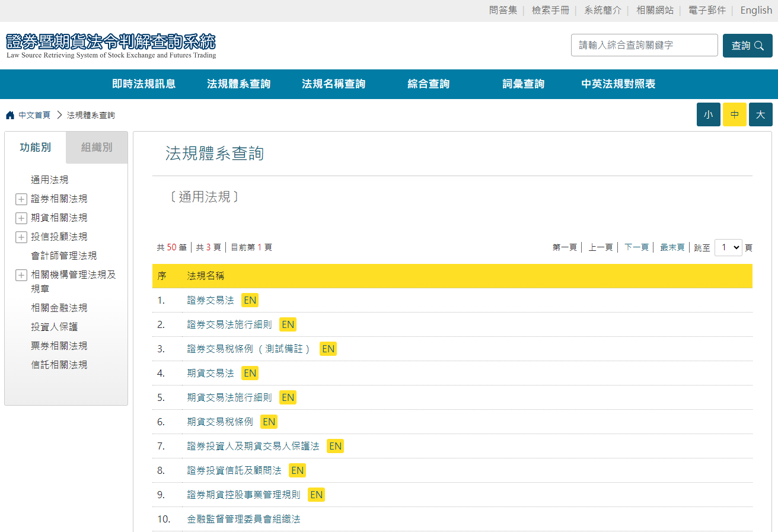Go to 上一頁 previous page
Image resolution: width=778 pixels, height=532 pixels.
[601, 247]
